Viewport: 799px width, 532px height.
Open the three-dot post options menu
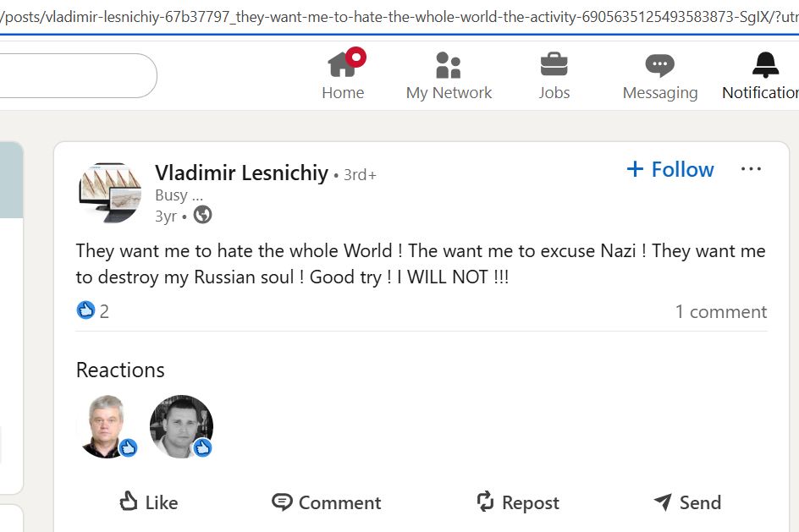click(x=751, y=169)
